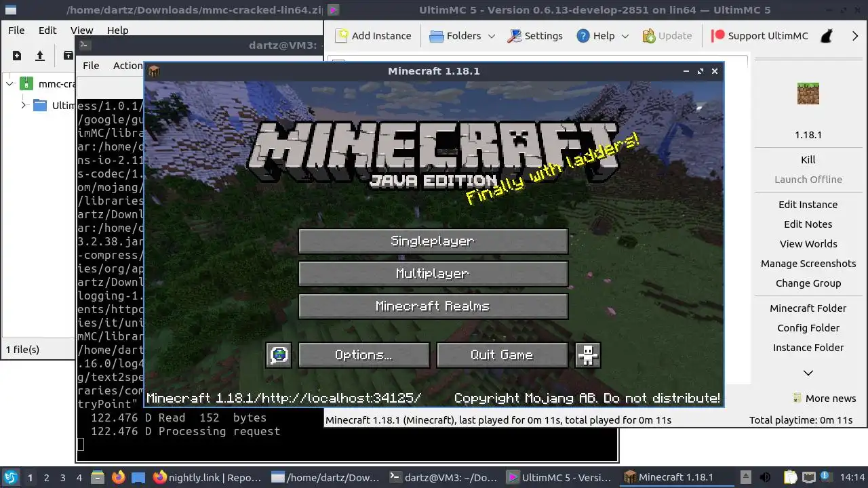Image resolution: width=868 pixels, height=488 pixels.
Task: Open Settings in UltimMC toolbar
Action: [x=535, y=36]
